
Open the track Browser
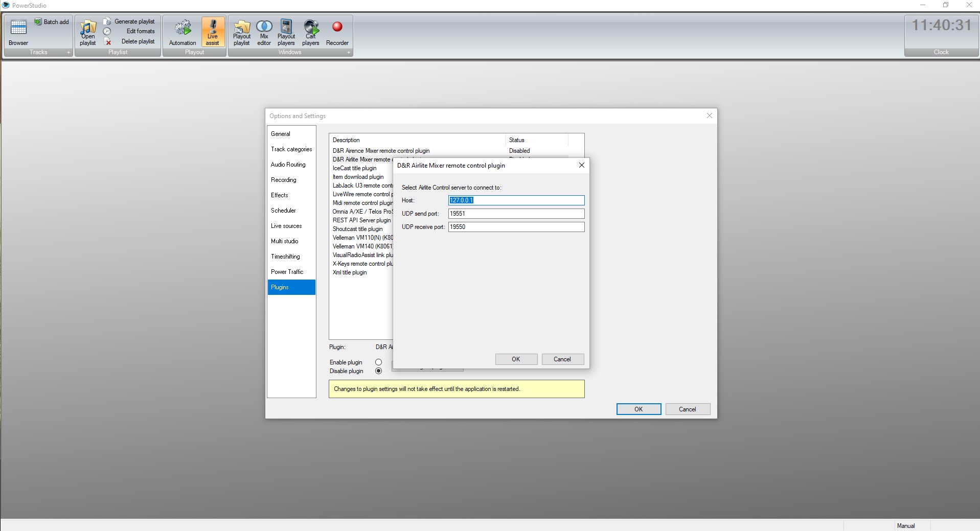tap(18, 32)
